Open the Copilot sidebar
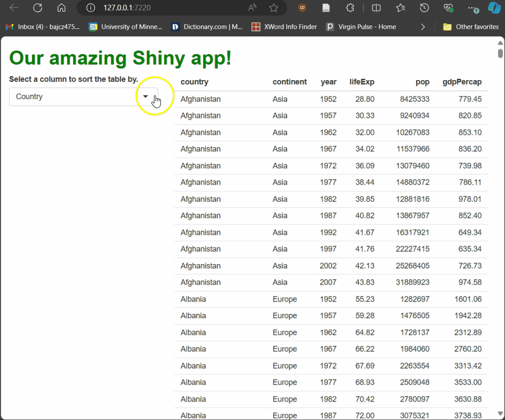Viewport: 505px width, 420px height. pos(494,8)
